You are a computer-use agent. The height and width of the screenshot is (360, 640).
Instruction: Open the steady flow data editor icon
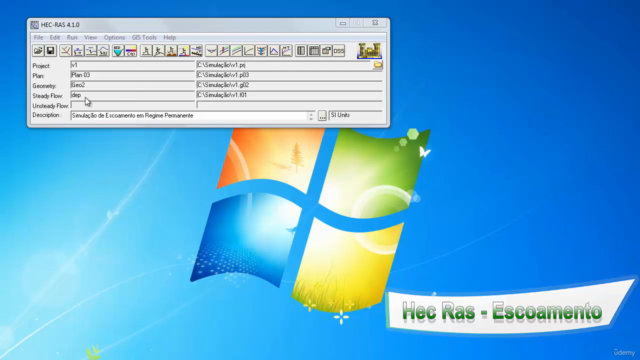78,51
